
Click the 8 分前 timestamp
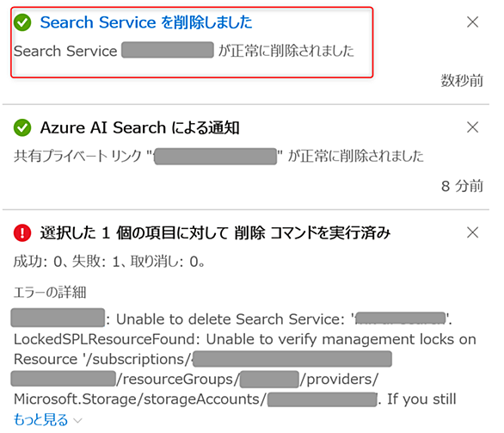462,186
